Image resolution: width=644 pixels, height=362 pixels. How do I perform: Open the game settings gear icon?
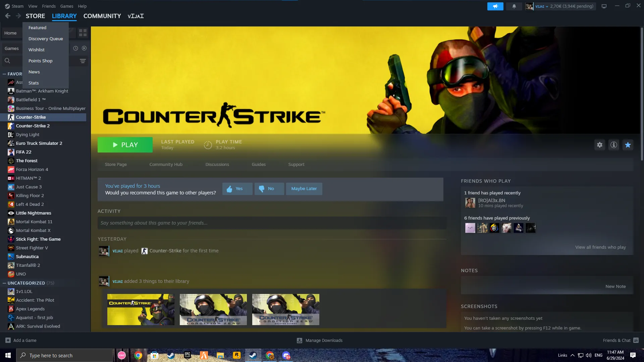click(599, 145)
